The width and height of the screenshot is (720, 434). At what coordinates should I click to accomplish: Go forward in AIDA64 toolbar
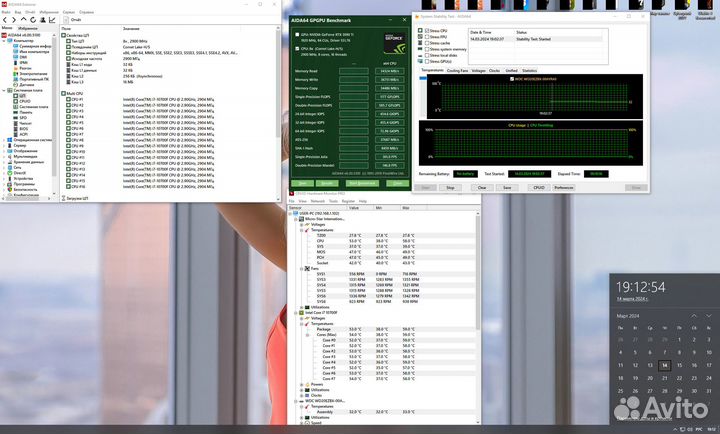point(14,20)
